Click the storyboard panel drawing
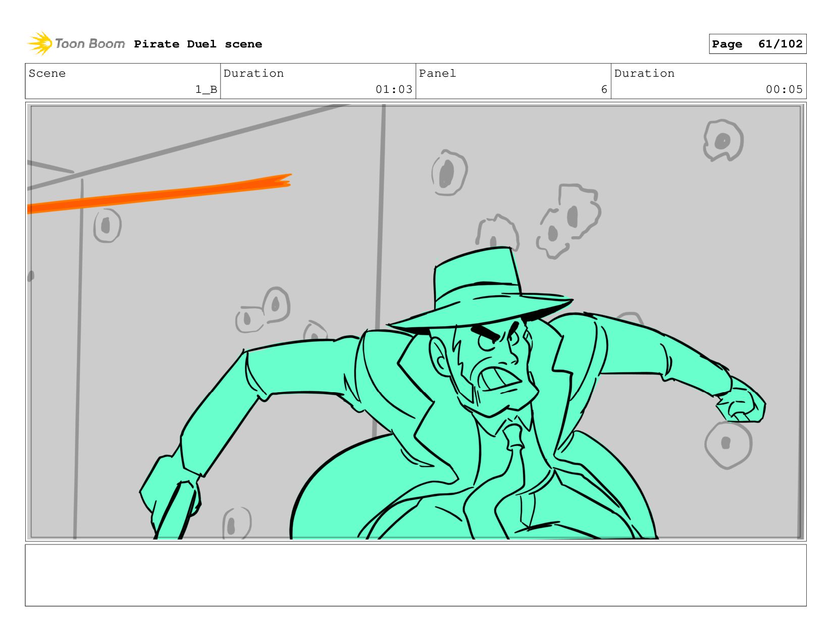Screen dimensions: 832x644 [x=415, y=322]
